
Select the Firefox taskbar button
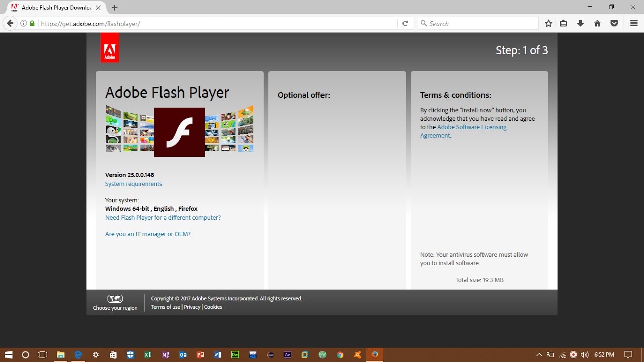click(375, 354)
